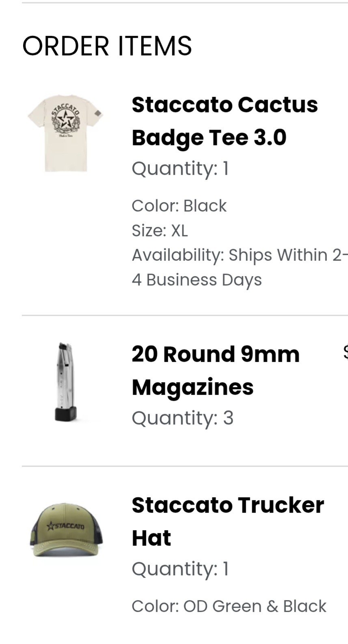Select the ORDER ITEMS heading
This screenshot has width=348, height=644.
tap(107, 46)
